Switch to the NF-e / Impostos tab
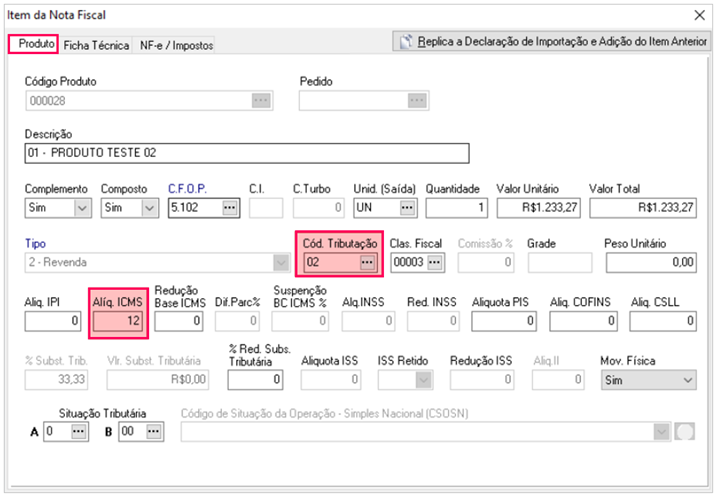The height and width of the screenshot is (500, 720). pyautogui.click(x=176, y=45)
